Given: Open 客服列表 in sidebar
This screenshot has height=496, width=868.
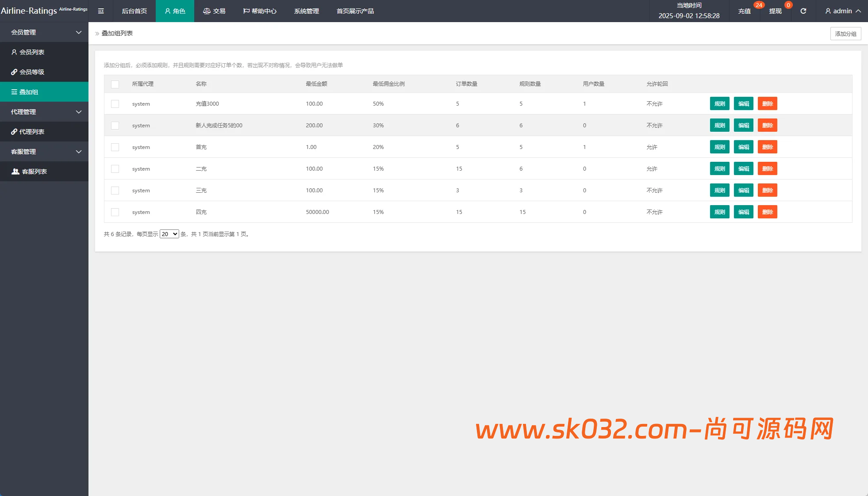Looking at the screenshot, I should click(34, 172).
